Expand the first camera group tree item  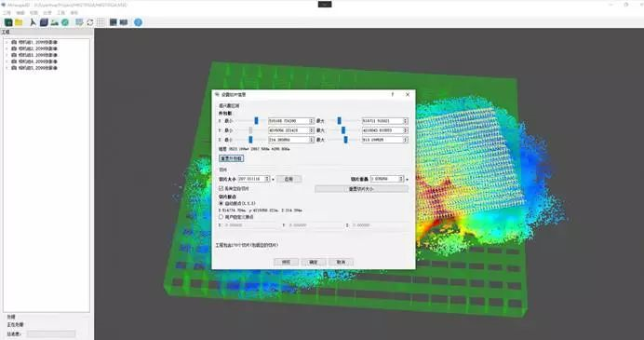7,42
